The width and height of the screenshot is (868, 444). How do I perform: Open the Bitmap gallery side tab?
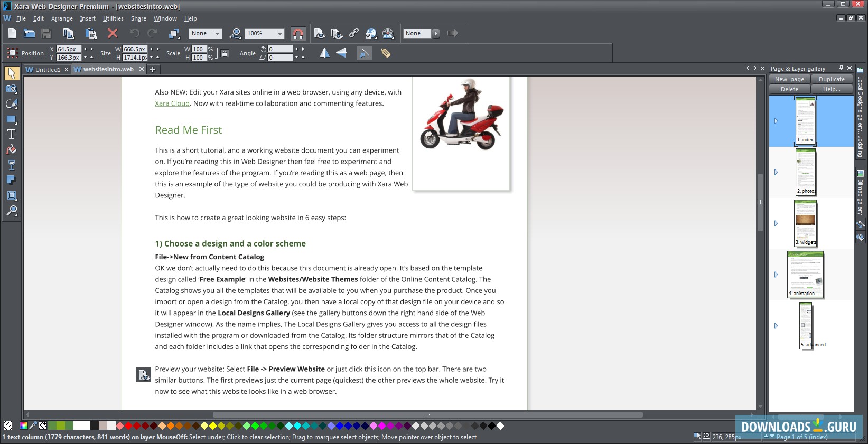[860, 192]
